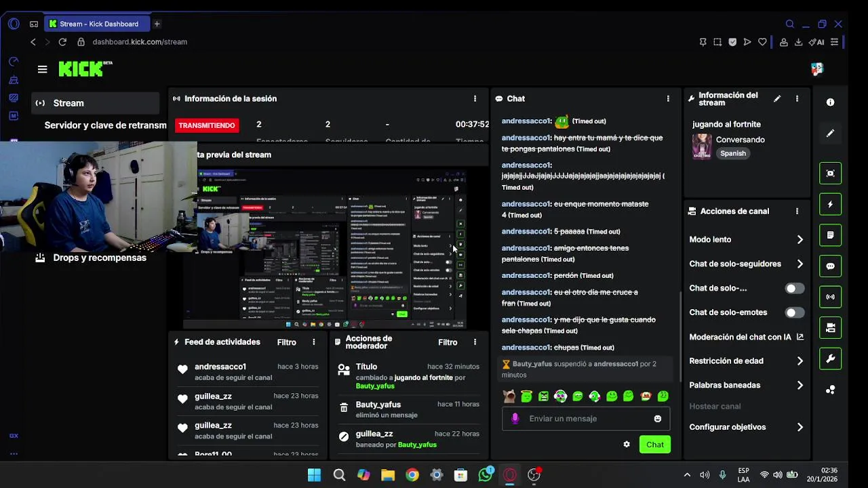The height and width of the screenshot is (488, 868).
Task: Open Windows Start menu
Action: tap(314, 475)
